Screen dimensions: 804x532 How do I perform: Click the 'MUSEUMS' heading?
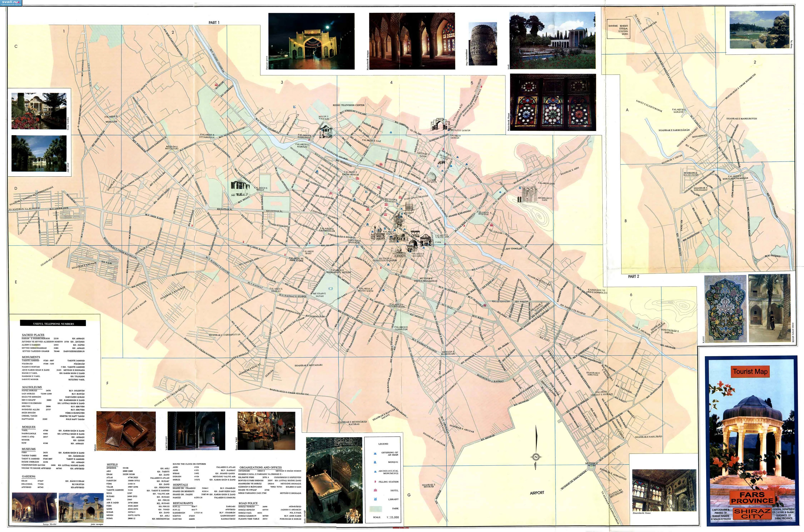[x=29, y=449]
